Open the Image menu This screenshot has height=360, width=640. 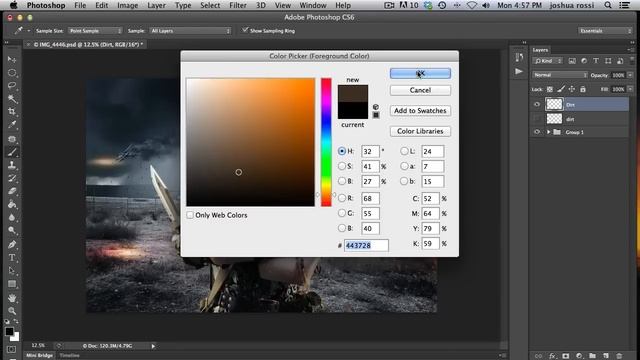coord(127,5)
